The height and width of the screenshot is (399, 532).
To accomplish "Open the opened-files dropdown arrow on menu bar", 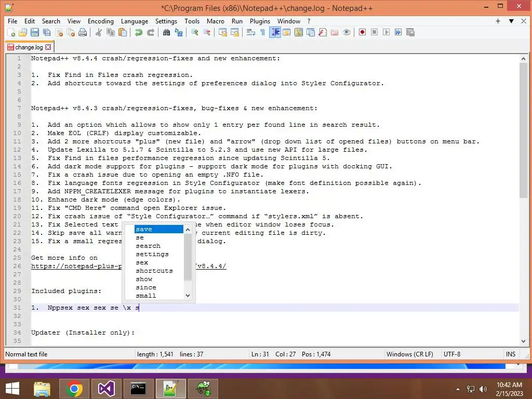I will click(511, 21).
